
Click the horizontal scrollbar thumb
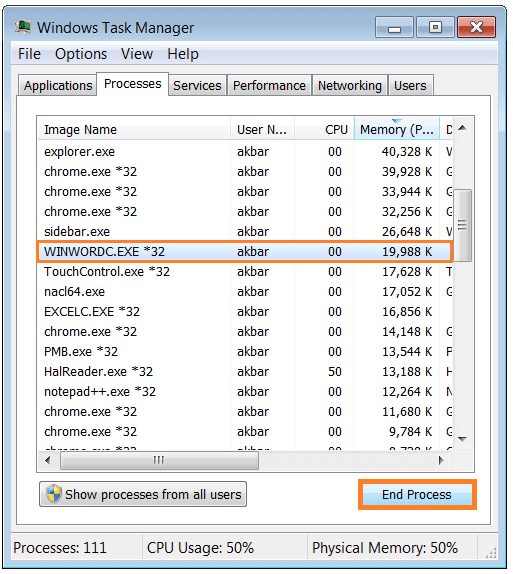(x=159, y=460)
